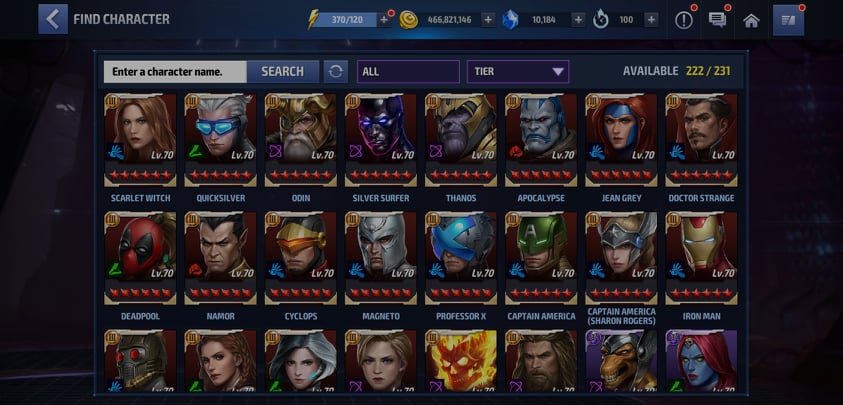Select the Professor X card
The width and height of the screenshot is (843, 405).
click(x=461, y=258)
